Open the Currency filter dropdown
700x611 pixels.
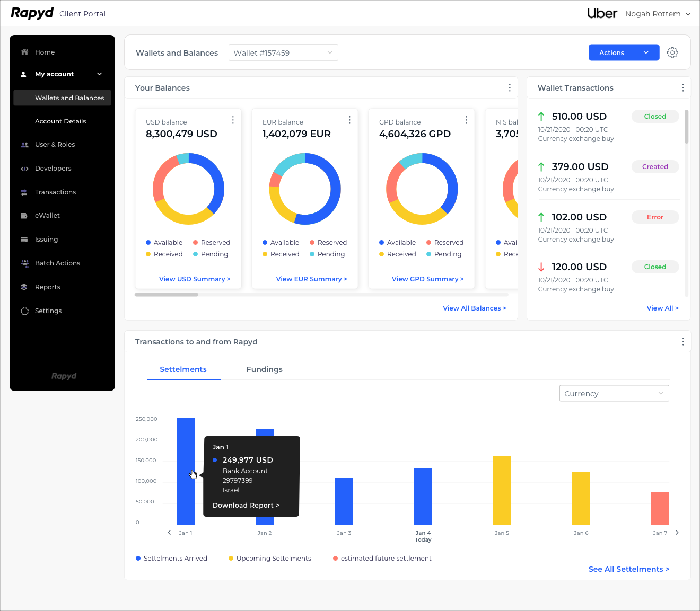click(x=614, y=393)
